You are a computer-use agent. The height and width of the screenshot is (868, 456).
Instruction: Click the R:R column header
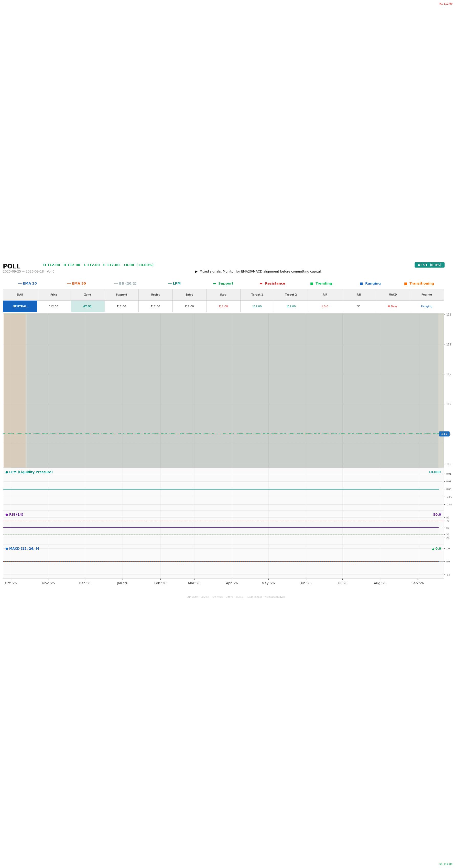(325, 295)
